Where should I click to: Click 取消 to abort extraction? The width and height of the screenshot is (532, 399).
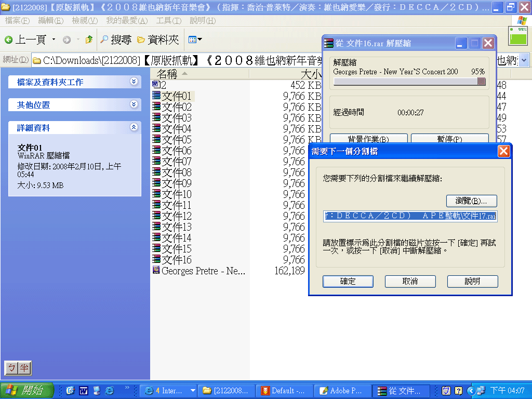pos(410,281)
